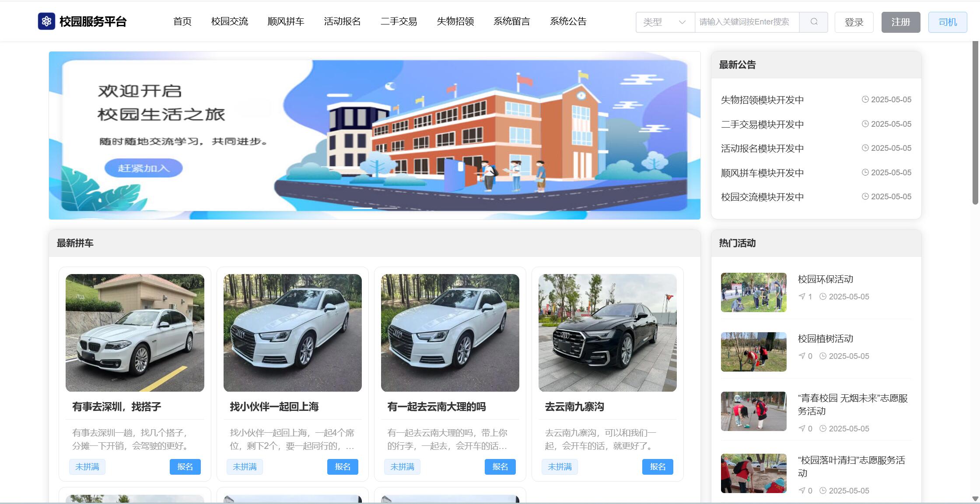Click clock icon beside 失物招领模块开发中 date
980x504 pixels.
(x=865, y=100)
